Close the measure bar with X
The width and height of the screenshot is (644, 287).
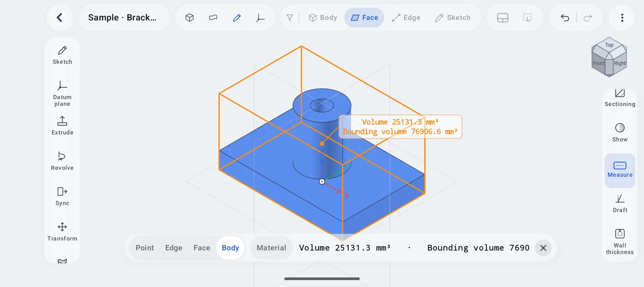(543, 248)
